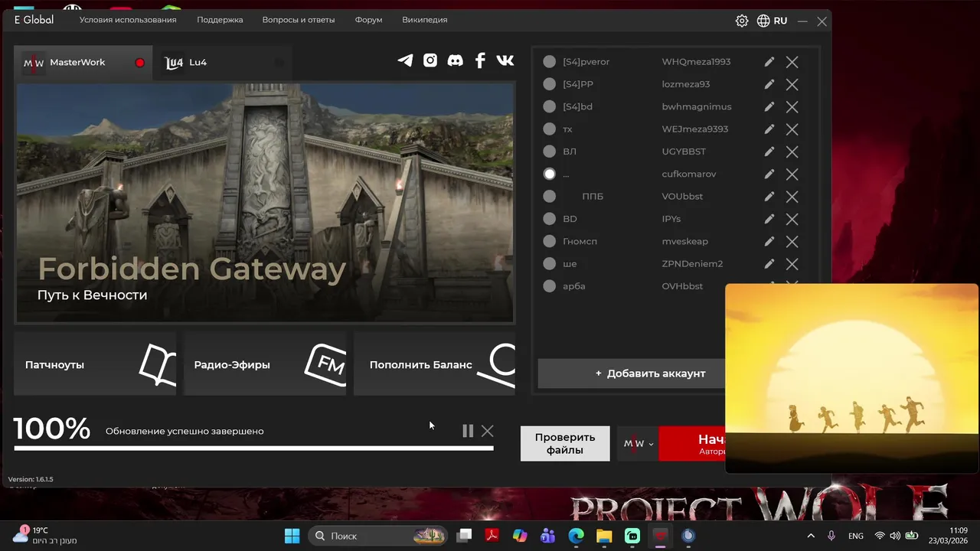Edit the UGYBBST account with pencil icon
The width and height of the screenshot is (980, 551).
point(769,152)
